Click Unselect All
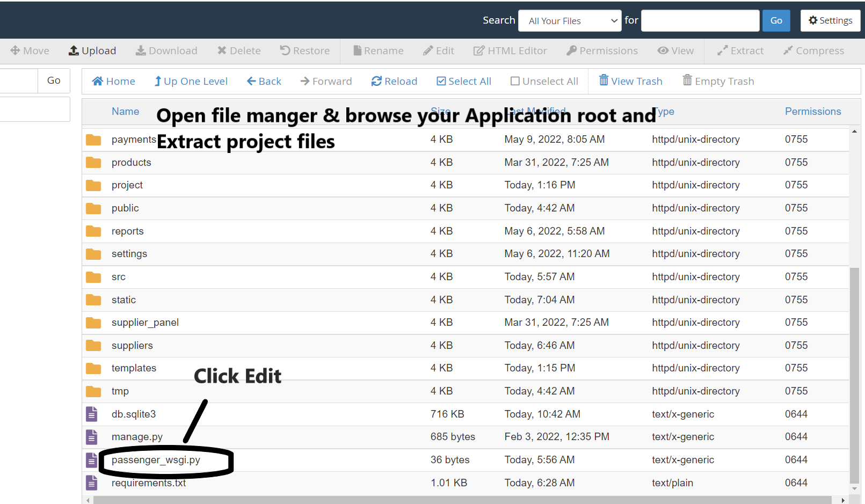This screenshot has width=865, height=504. [x=543, y=81]
